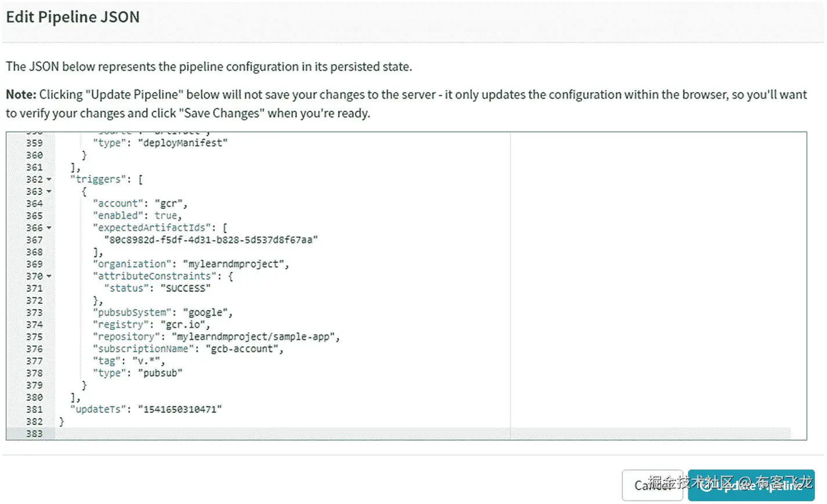Click the artifact ID string starting with 80c8982d
This screenshot has height=504, width=827.
pyautogui.click(x=211, y=240)
